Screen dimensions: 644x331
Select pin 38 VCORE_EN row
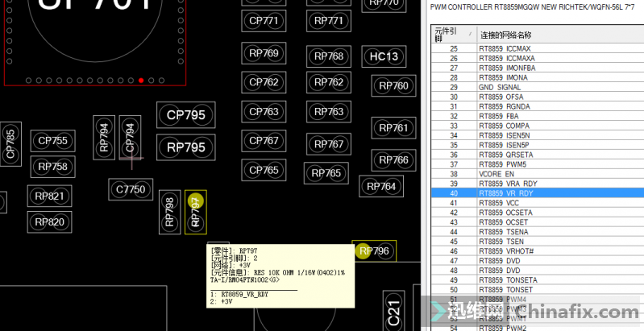click(x=532, y=174)
